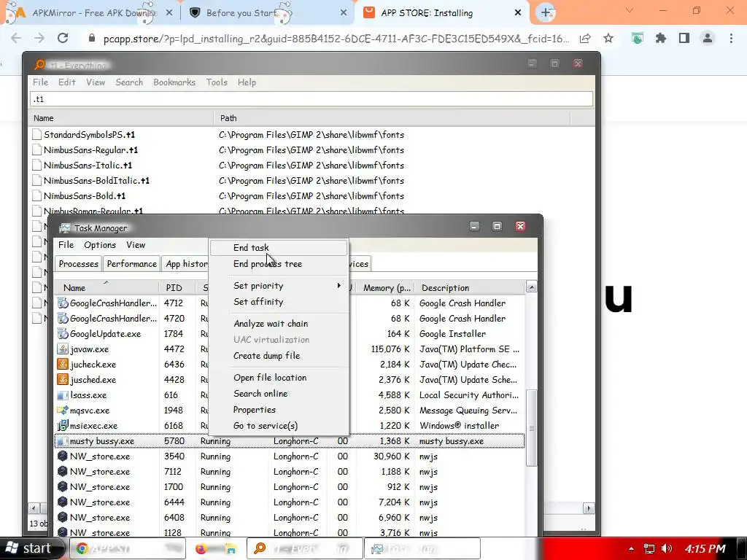Open Chrome profile avatar
This screenshot has width=747, height=560.
708,38
